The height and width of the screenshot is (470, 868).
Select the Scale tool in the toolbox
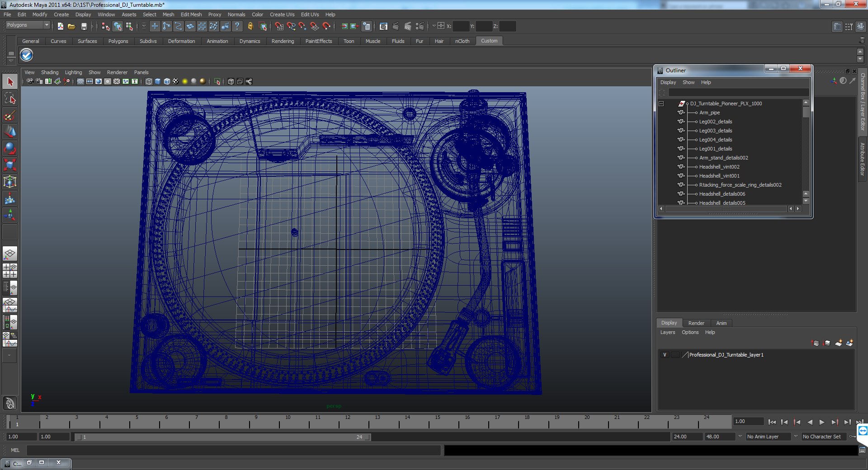pyautogui.click(x=10, y=164)
